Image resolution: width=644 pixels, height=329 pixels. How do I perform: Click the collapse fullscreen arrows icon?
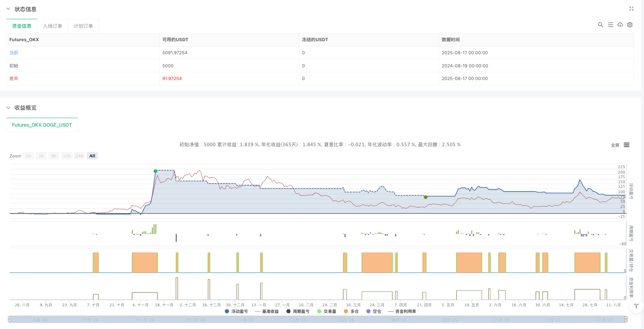(631, 8)
